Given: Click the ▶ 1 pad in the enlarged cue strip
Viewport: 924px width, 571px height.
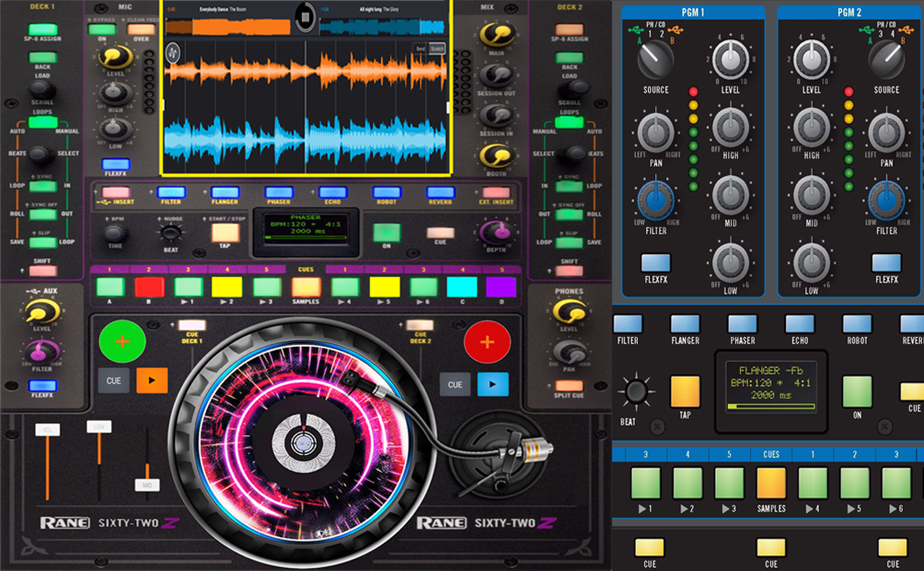Looking at the screenshot, I should pos(645,483).
